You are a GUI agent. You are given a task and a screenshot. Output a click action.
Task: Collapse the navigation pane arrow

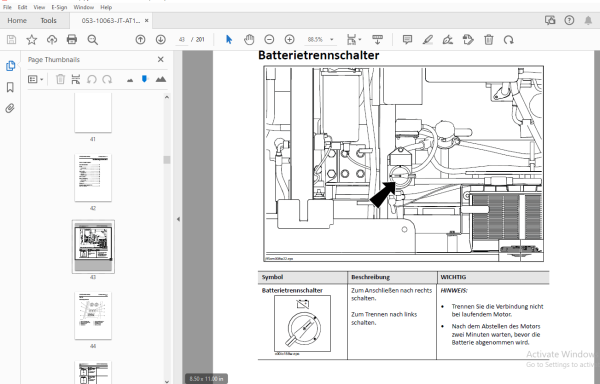tap(178, 219)
